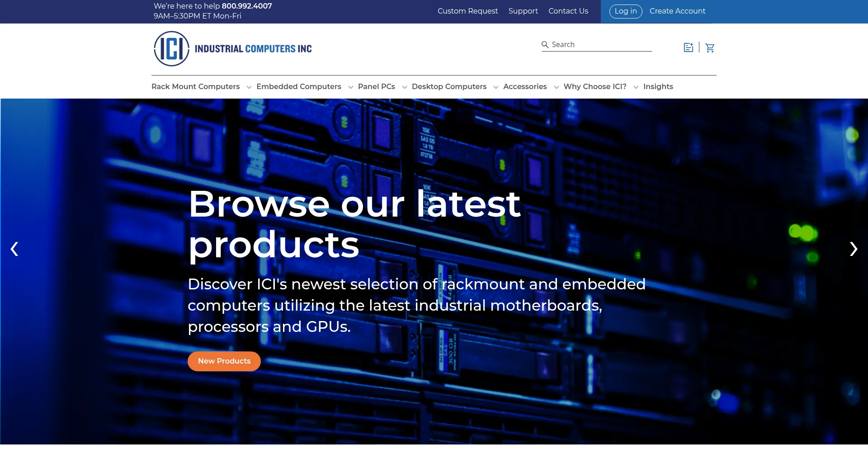Image resolution: width=868 pixels, height=449 pixels.
Task: Open the Create Account link
Action: [677, 11]
